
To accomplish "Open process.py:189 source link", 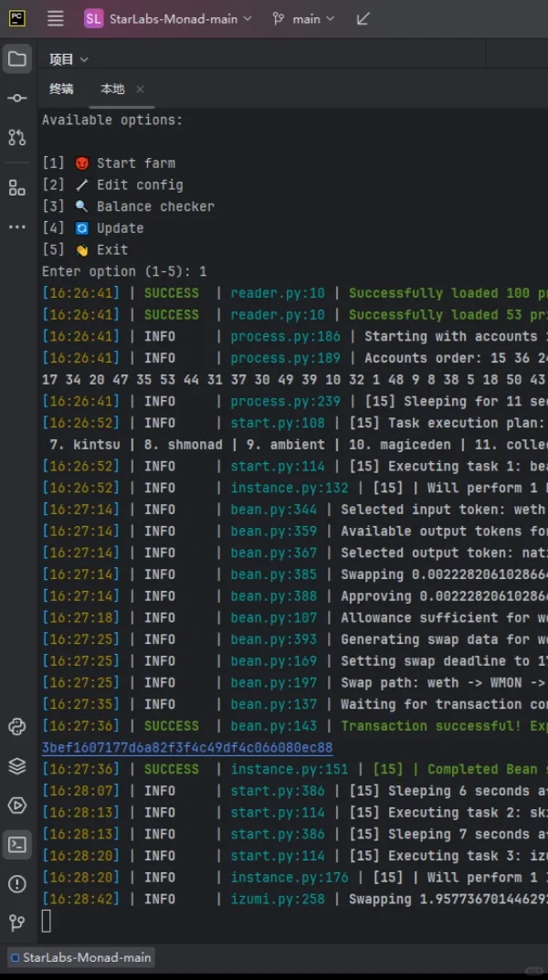I will click(x=286, y=358).
